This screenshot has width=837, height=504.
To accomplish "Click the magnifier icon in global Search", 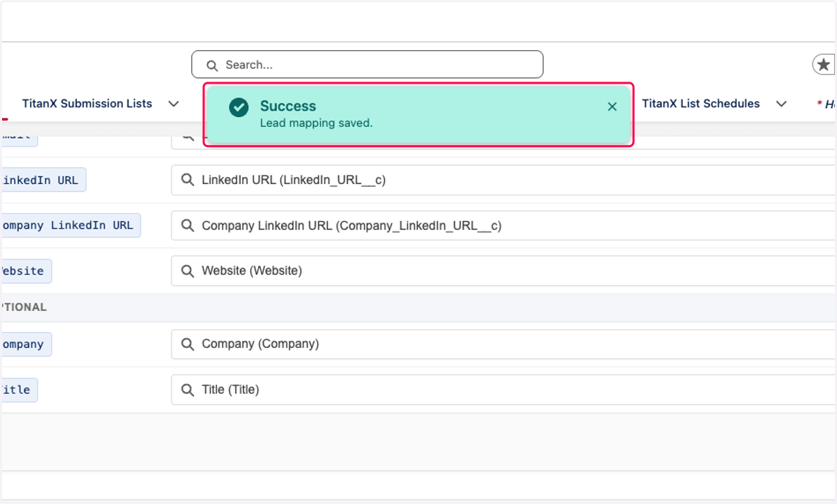I will click(x=212, y=66).
